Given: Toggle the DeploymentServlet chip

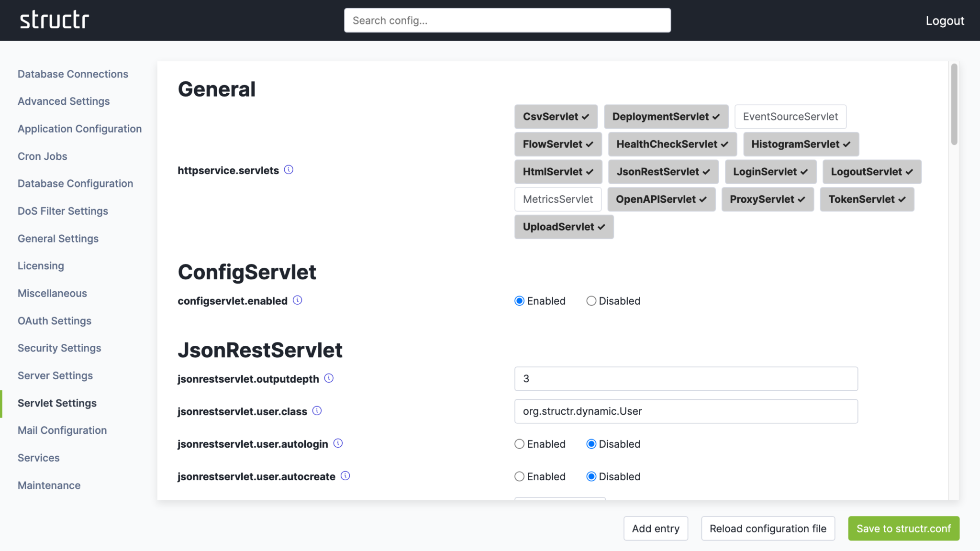Looking at the screenshot, I should tap(666, 117).
